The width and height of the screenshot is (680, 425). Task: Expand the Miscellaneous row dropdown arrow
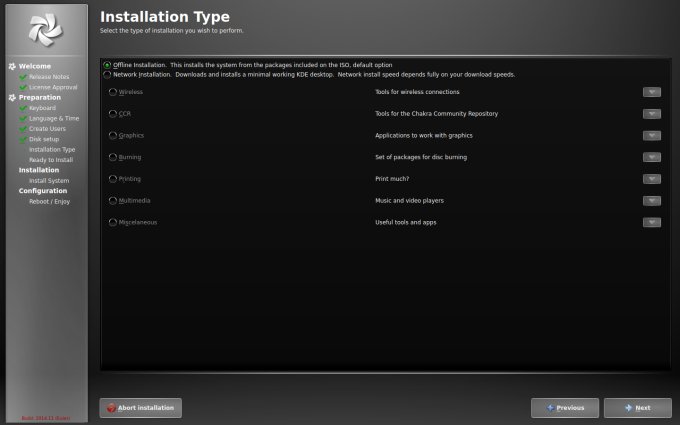pyautogui.click(x=652, y=222)
